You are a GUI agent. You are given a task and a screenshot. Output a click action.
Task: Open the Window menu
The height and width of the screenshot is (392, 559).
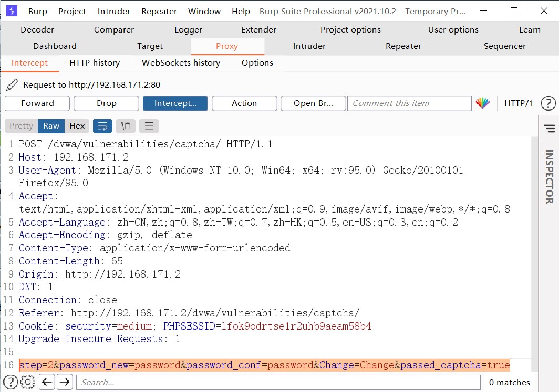pos(204,11)
